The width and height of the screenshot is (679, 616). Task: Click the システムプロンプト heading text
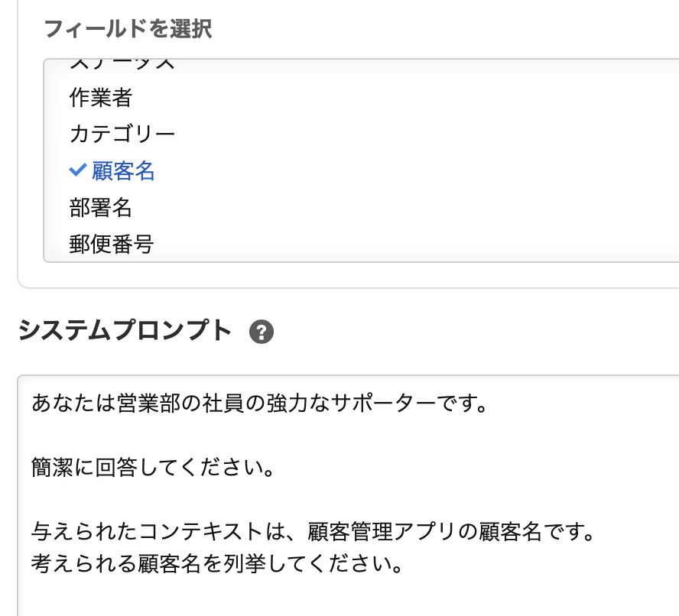[124, 330]
